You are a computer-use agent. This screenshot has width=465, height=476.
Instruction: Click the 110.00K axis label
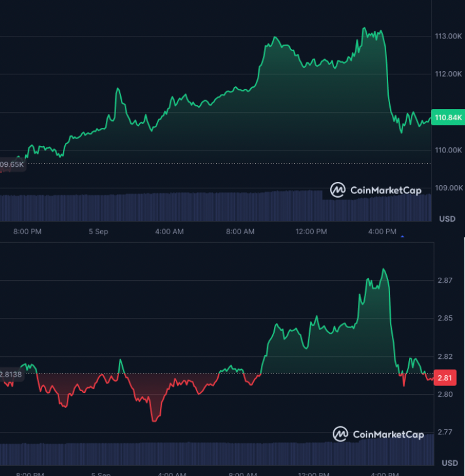pyautogui.click(x=448, y=150)
